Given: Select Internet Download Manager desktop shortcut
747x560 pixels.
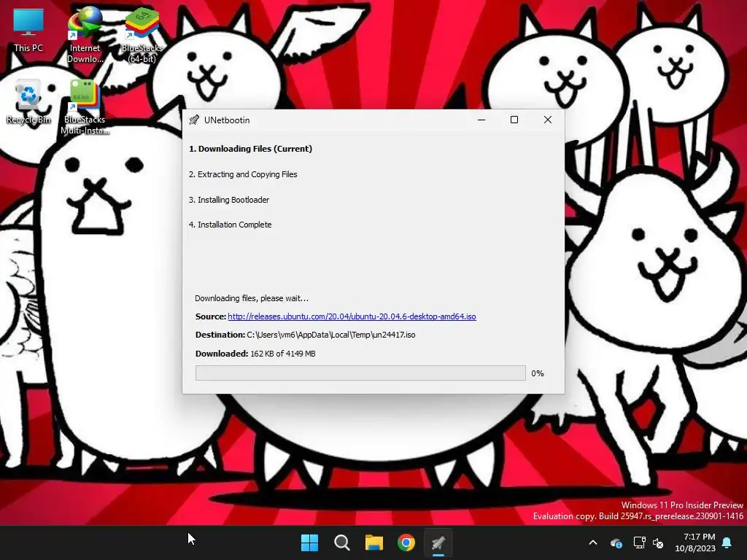Looking at the screenshot, I should (85, 35).
